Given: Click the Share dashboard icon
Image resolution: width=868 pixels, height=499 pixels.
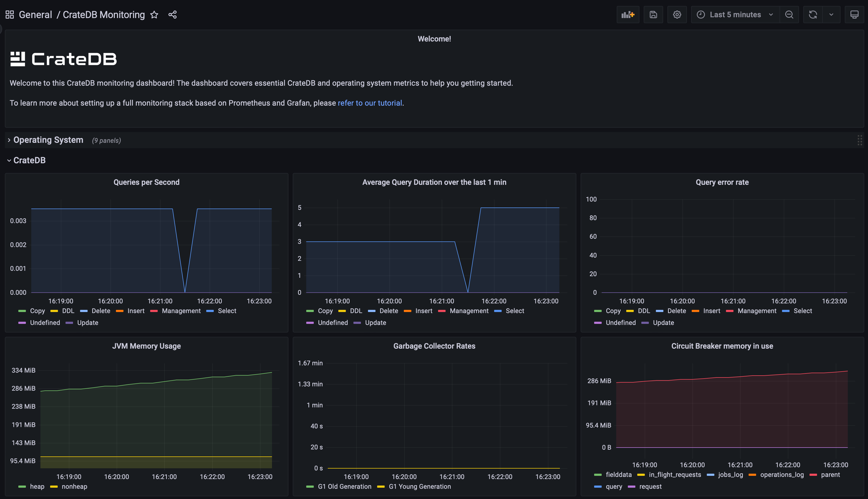Looking at the screenshot, I should click(x=173, y=15).
